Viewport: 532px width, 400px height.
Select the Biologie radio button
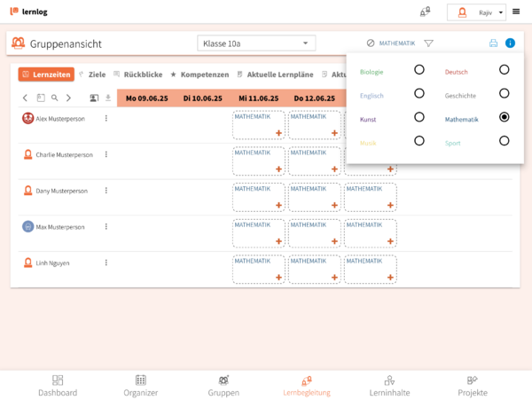tap(419, 69)
